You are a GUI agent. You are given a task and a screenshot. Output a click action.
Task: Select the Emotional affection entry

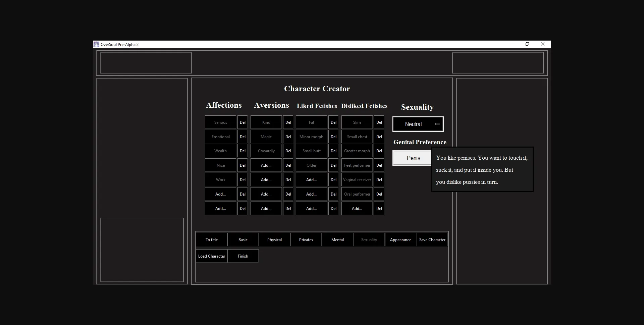pos(220,137)
